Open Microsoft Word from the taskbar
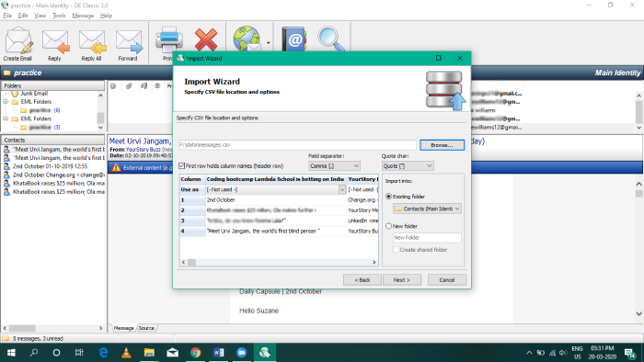The image size is (644, 362). click(219, 353)
